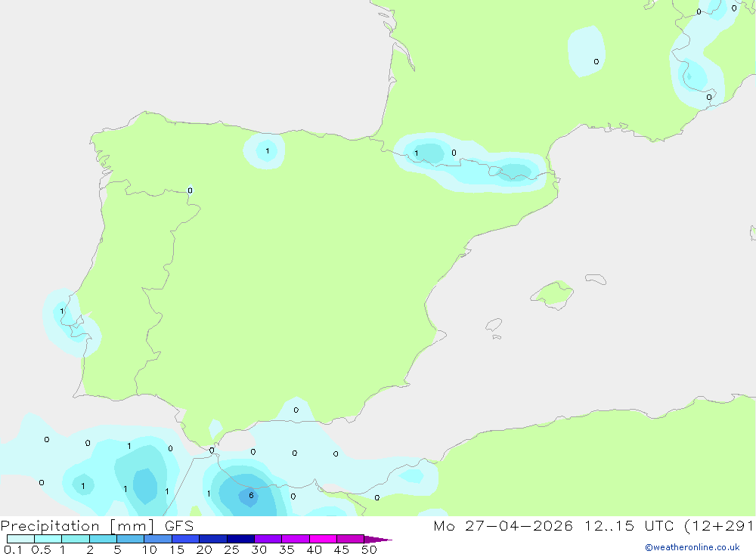
Task: Click the 'Precipitation [mm]' title text
Action: (77, 526)
